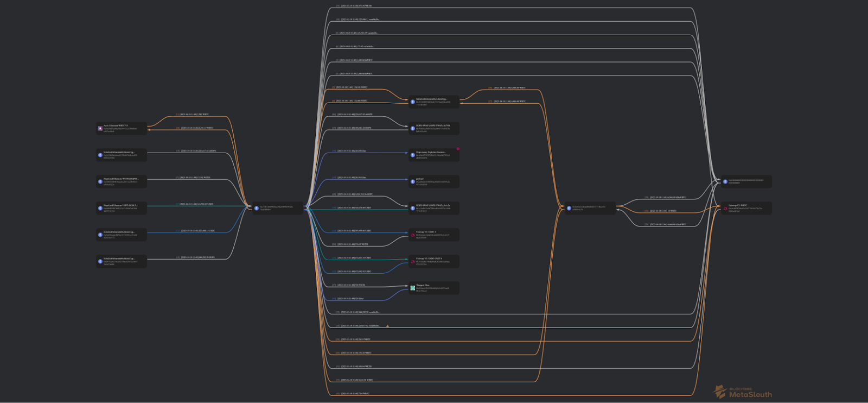The width and height of the screenshot is (868, 403).
Task: Click the HopeLend Ethereum USDT node icon
Action: (x=100, y=209)
